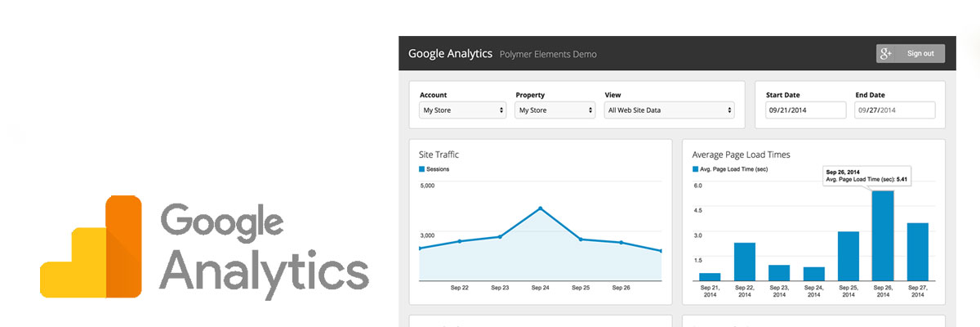Click the Google Analytics header title
The height and width of the screenshot is (327, 980).
pyautogui.click(x=450, y=54)
